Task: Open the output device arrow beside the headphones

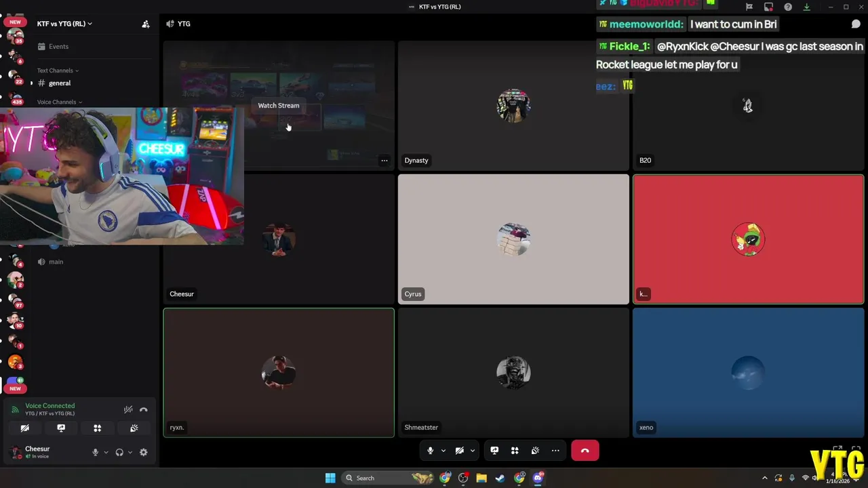Action: [x=130, y=452]
